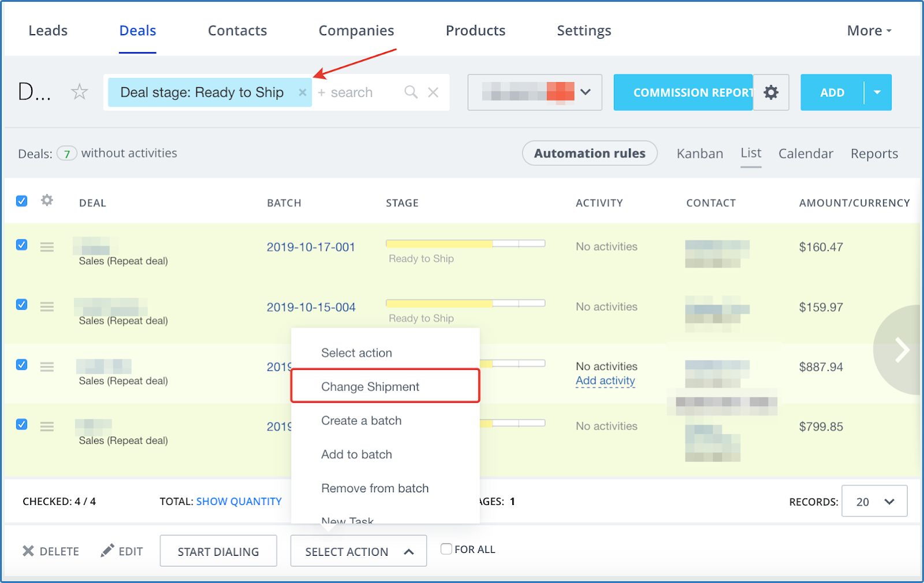The height and width of the screenshot is (583, 924).
Task: Open row menu for deal $887.94
Action: point(47,367)
